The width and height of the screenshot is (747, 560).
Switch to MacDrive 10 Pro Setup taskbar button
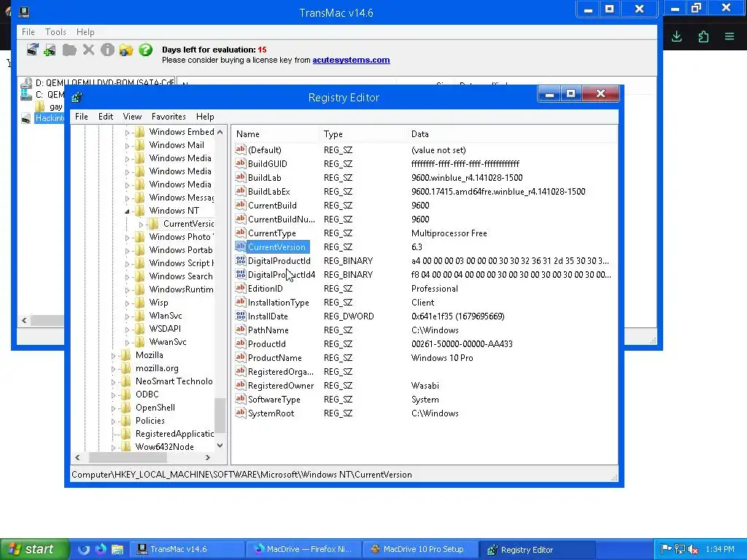click(x=421, y=549)
